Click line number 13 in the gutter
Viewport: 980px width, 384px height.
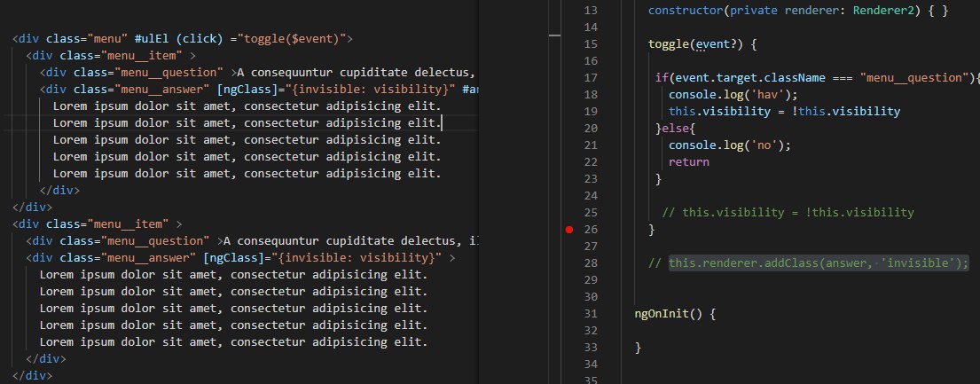coord(590,11)
